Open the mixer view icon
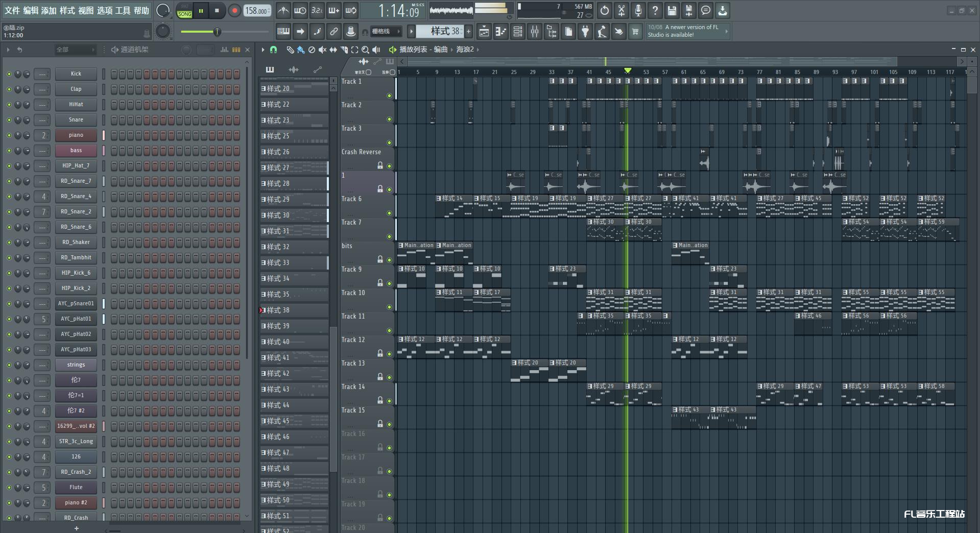The image size is (980, 533). tap(535, 32)
